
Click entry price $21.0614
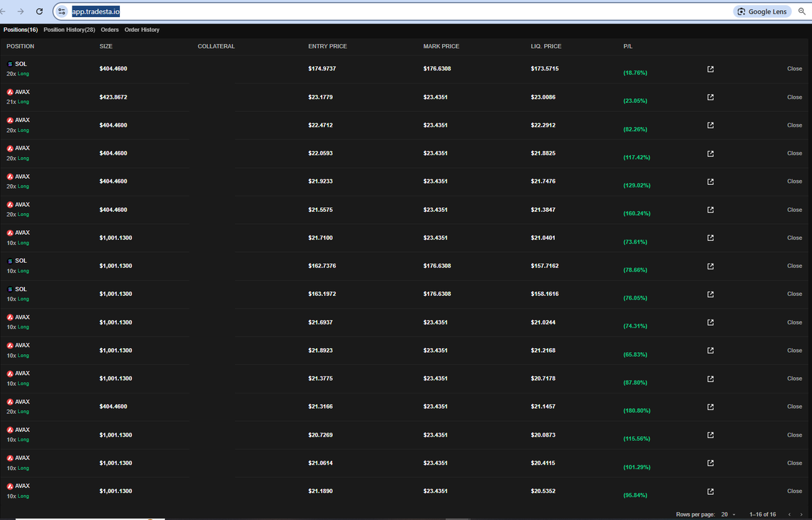pyautogui.click(x=320, y=463)
